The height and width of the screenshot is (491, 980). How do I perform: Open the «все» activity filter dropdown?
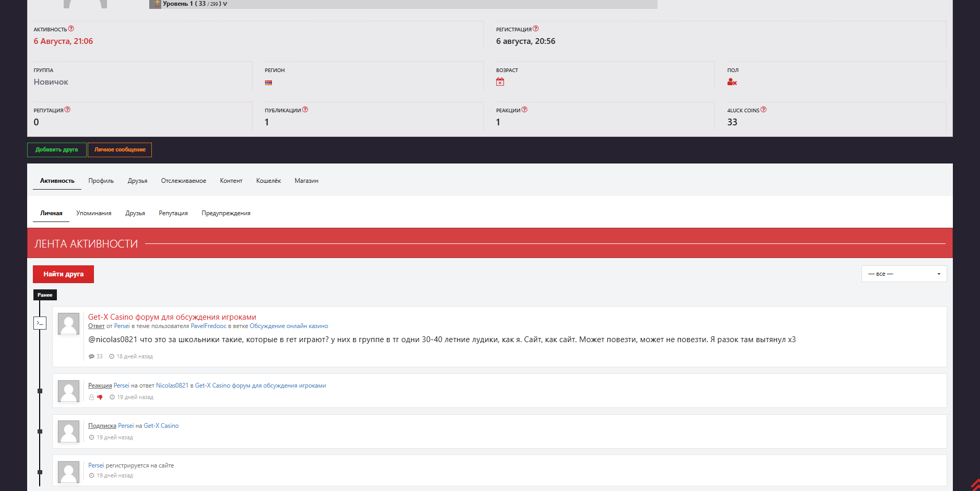(x=904, y=274)
